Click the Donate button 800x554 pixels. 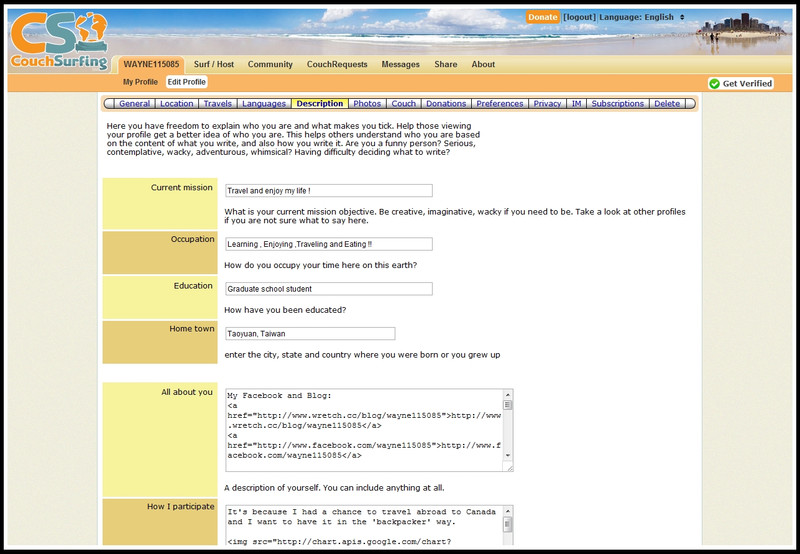pyautogui.click(x=542, y=17)
